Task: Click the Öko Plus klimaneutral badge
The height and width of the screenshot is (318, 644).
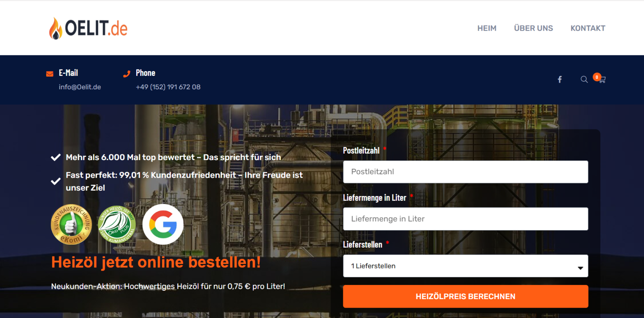Action: pyautogui.click(x=117, y=224)
